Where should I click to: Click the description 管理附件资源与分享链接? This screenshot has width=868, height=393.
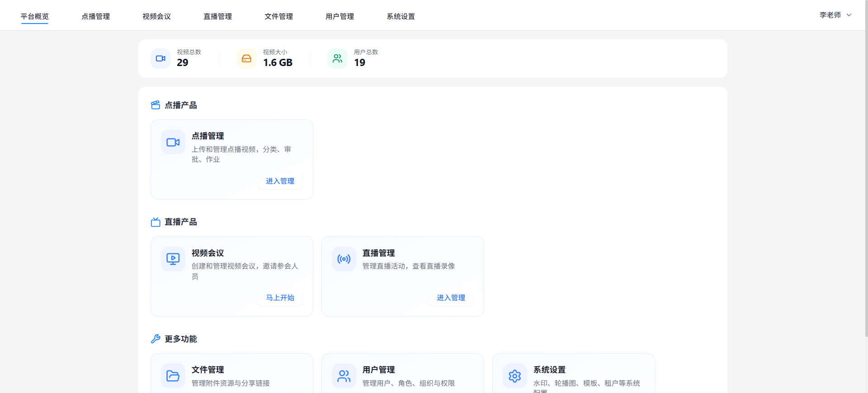coord(231,383)
